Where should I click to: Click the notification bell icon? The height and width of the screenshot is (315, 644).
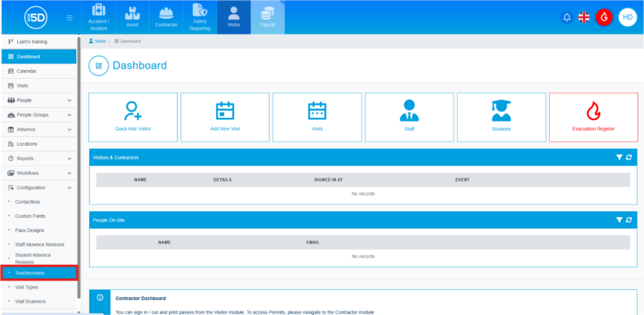[x=567, y=17]
